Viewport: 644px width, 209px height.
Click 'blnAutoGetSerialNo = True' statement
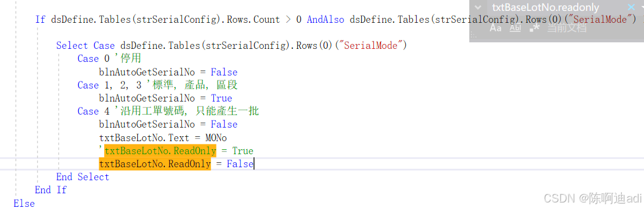pyautogui.click(x=165, y=98)
